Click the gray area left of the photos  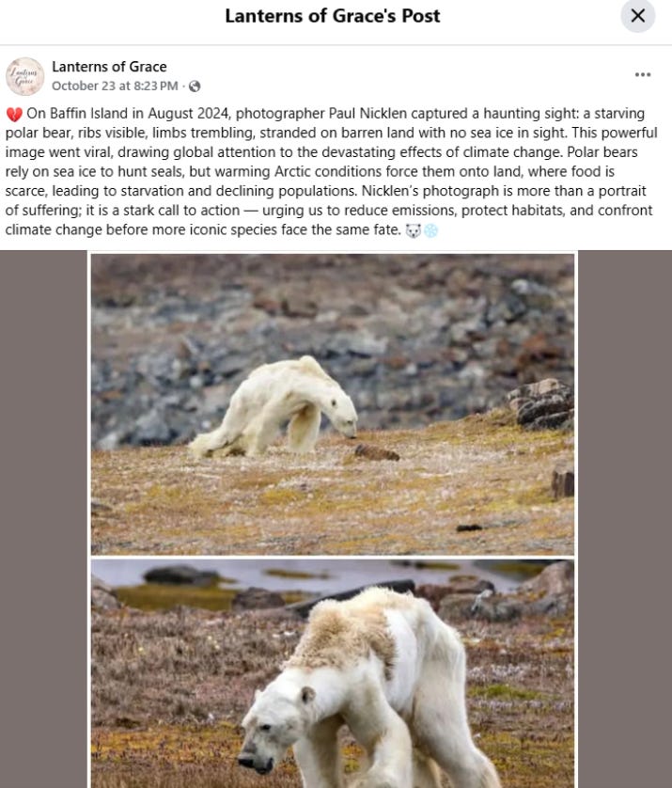click(x=43, y=519)
